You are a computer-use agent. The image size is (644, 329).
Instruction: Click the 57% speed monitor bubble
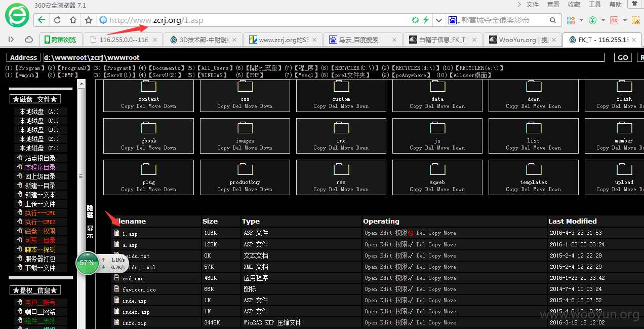click(x=87, y=263)
